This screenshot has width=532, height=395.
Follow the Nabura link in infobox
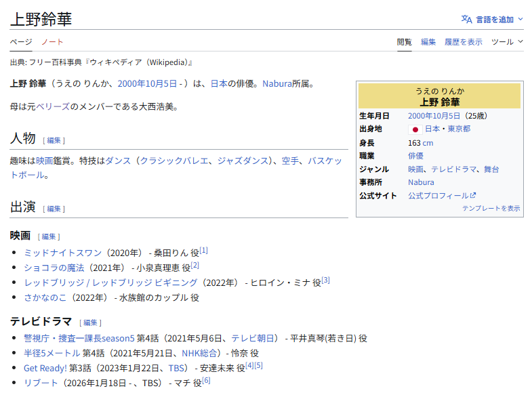[x=421, y=182]
